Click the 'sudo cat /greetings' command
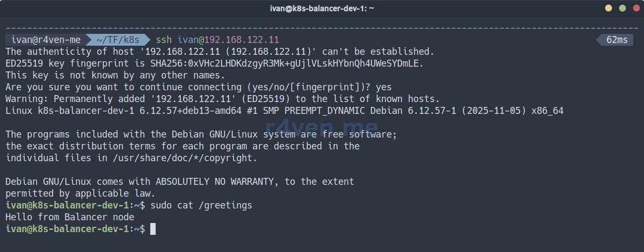Image resolution: width=644 pixels, height=252 pixels. pos(201,205)
